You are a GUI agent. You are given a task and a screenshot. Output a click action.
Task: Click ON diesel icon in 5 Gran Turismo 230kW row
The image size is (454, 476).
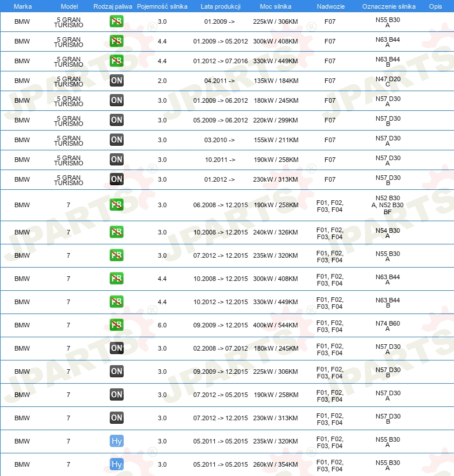pyautogui.click(x=117, y=179)
